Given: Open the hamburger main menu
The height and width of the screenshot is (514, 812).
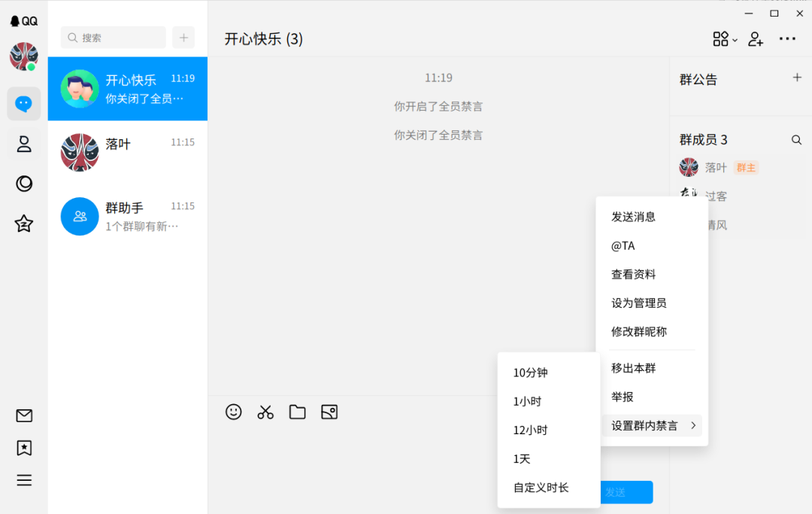Looking at the screenshot, I should pos(24,480).
